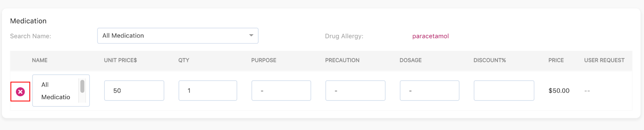This screenshot has width=644, height=130.
Task: Focus the QTY field showing 1
Action: (208, 91)
